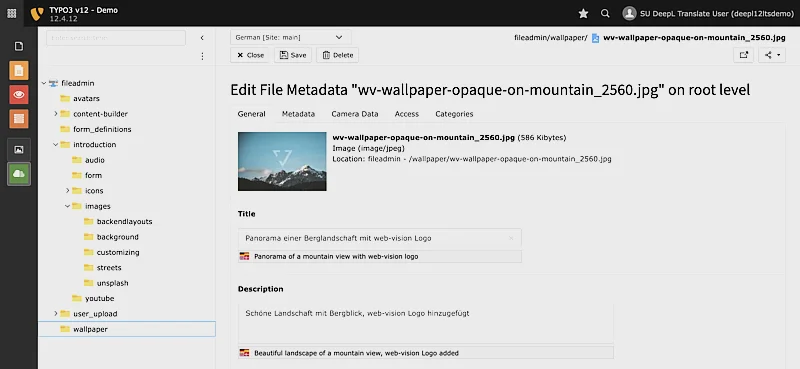Open the orange page content module icon

point(19,70)
